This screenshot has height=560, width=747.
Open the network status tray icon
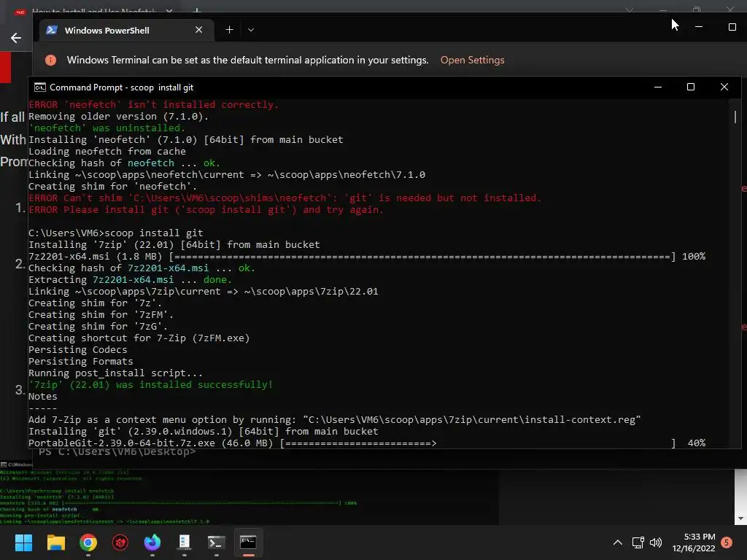click(638, 542)
